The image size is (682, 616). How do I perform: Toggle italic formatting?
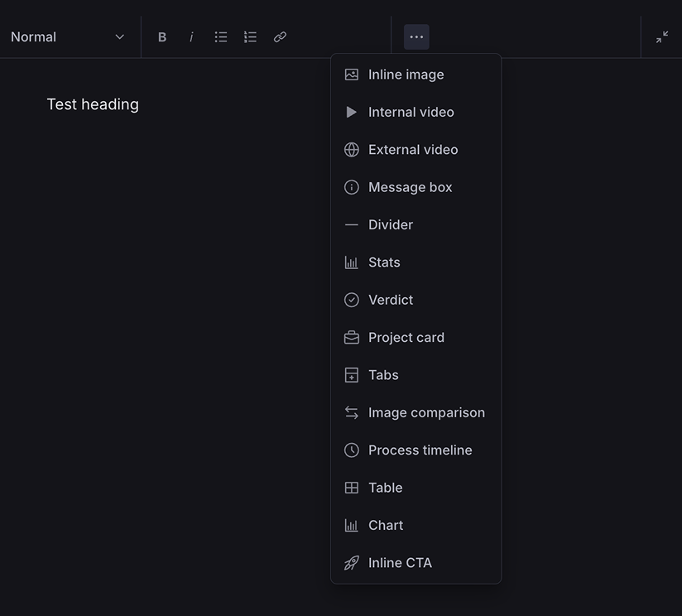[x=191, y=37]
